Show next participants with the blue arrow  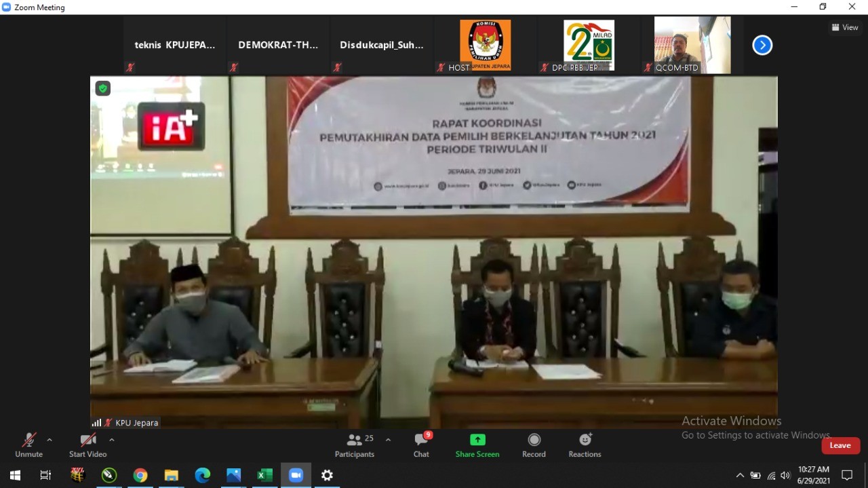tap(762, 45)
